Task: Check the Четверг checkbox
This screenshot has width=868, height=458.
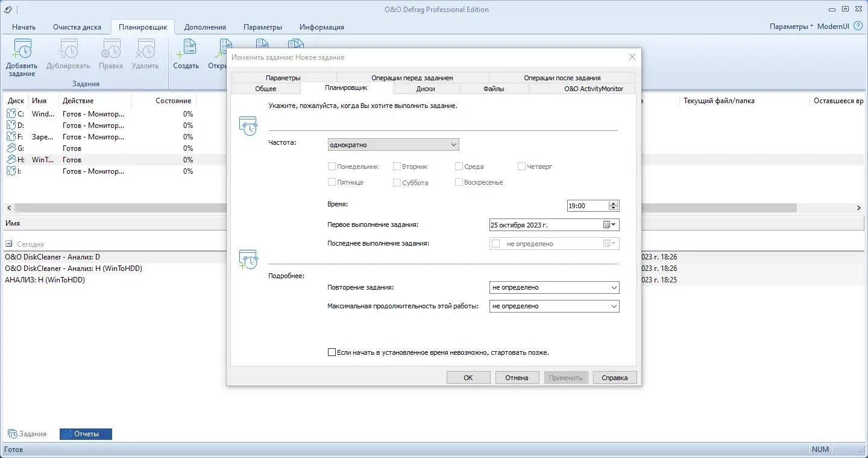Action: point(522,167)
